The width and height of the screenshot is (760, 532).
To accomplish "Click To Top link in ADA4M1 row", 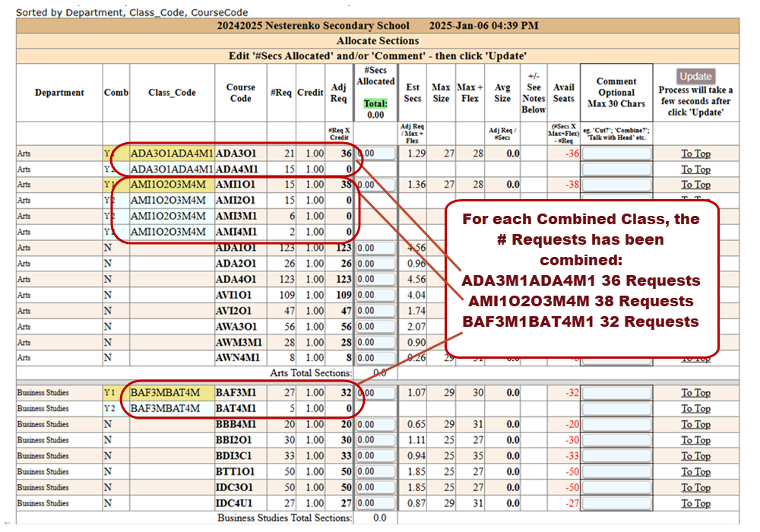I will click(x=695, y=169).
